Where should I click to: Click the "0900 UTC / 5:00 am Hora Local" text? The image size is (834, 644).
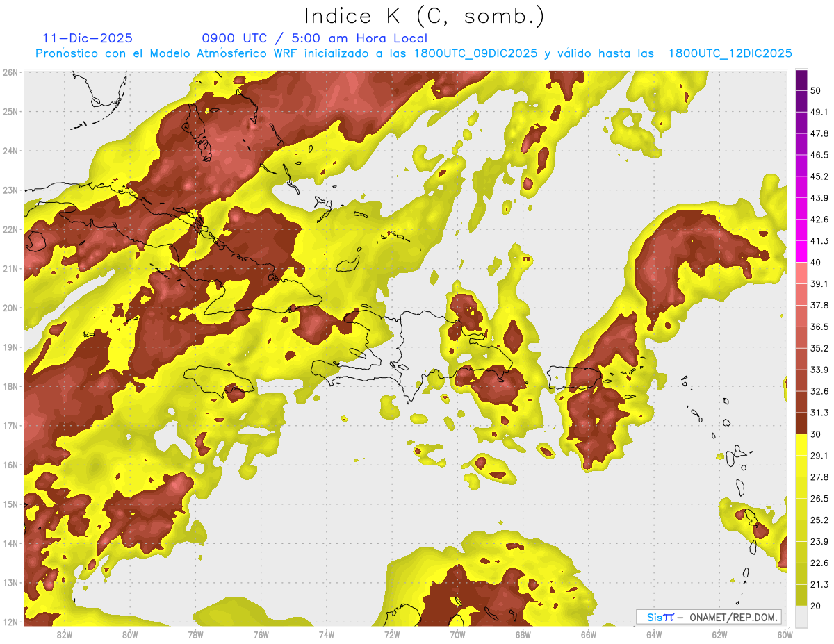[x=314, y=39]
